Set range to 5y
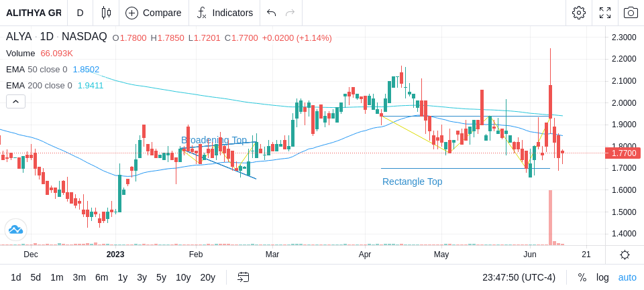The width and height of the screenshot is (644, 290). click(x=161, y=278)
